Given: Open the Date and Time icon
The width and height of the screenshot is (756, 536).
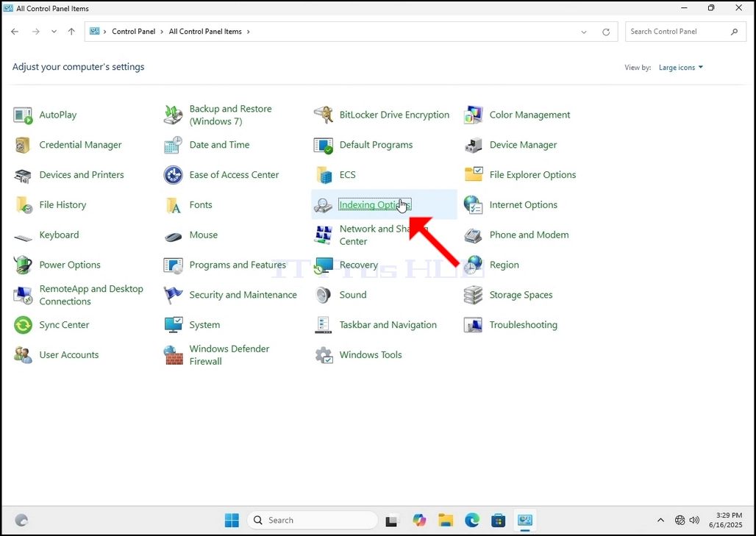Looking at the screenshot, I should tap(173, 145).
